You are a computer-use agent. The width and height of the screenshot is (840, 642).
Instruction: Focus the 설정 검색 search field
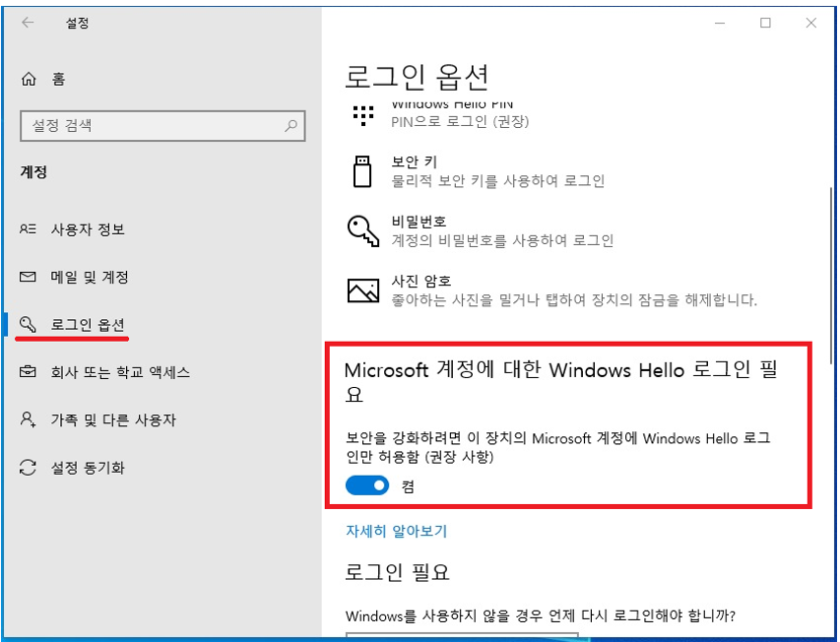point(162,126)
